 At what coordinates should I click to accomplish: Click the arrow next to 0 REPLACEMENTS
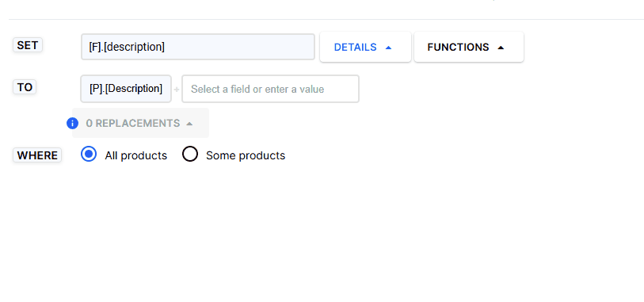coord(189,124)
